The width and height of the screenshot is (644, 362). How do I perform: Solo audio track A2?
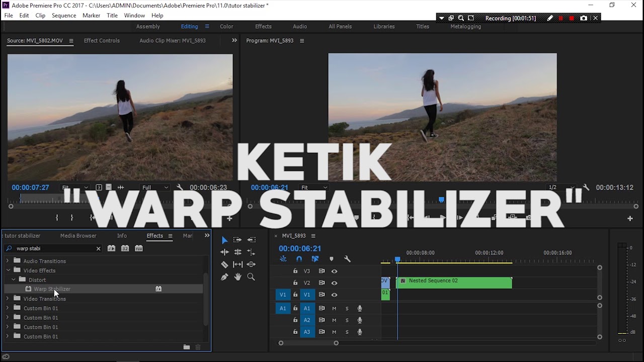click(x=347, y=320)
